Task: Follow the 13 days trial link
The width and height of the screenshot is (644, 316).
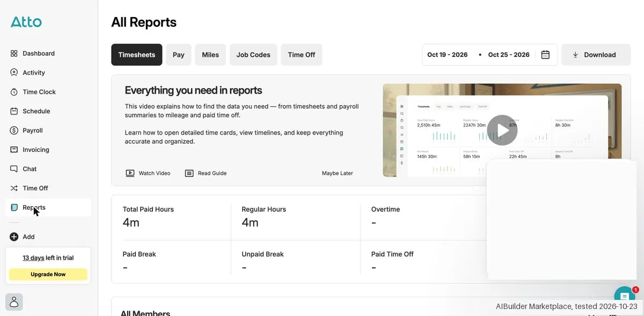Action: click(33, 258)
